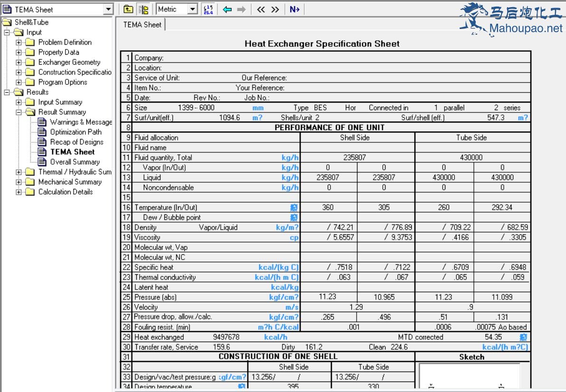Go back with the cyan left arrow
Screen dimensions: 566x392
pos(227,9)
